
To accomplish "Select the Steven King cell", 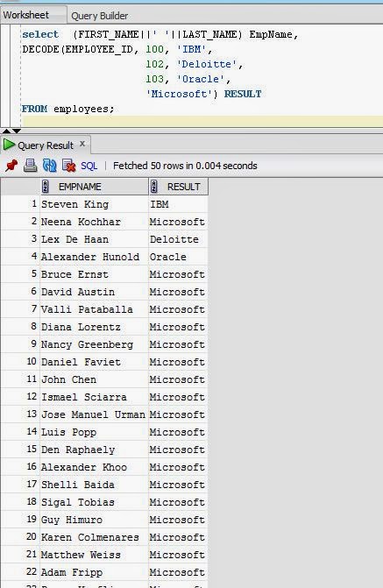I will (94, 204).
